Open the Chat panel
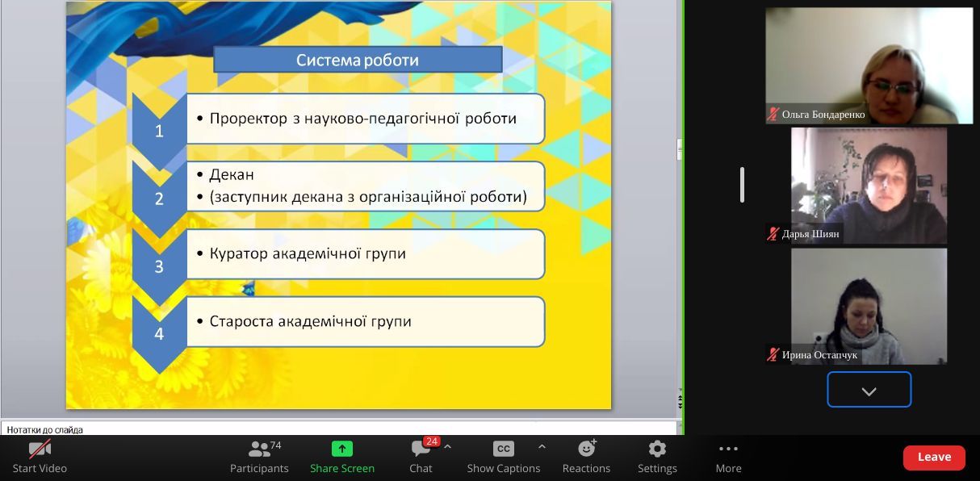Screen dimensions: 980x481 click(421, 450)
